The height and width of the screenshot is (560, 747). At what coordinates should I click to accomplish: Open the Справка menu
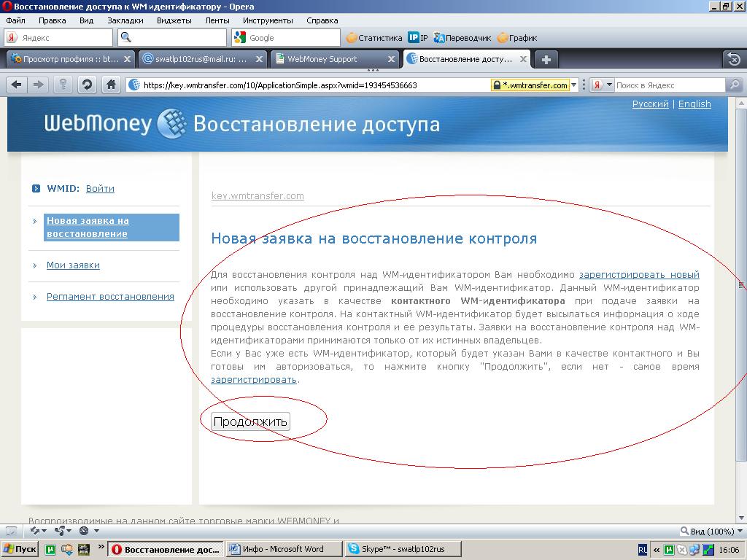click(x=322, y=20)
